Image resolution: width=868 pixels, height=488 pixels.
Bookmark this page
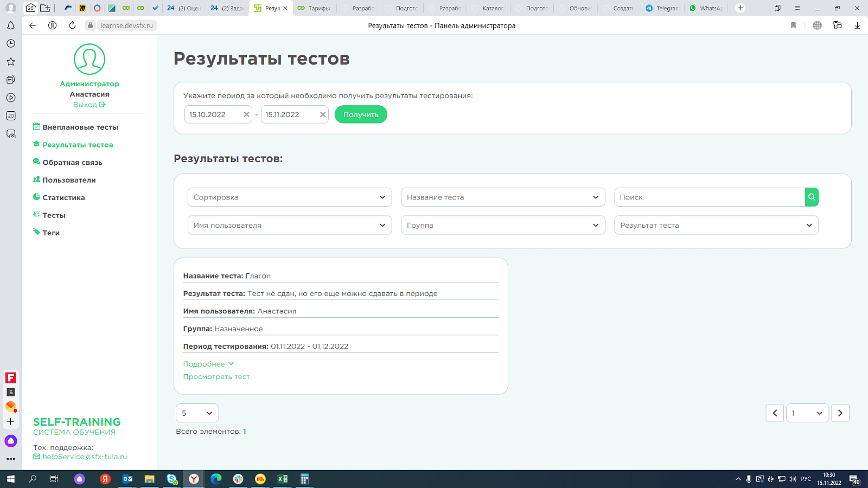(793, 25)
